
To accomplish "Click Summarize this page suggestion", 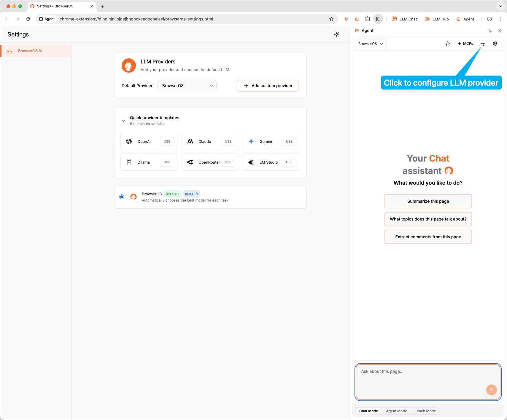I will 428,201.
